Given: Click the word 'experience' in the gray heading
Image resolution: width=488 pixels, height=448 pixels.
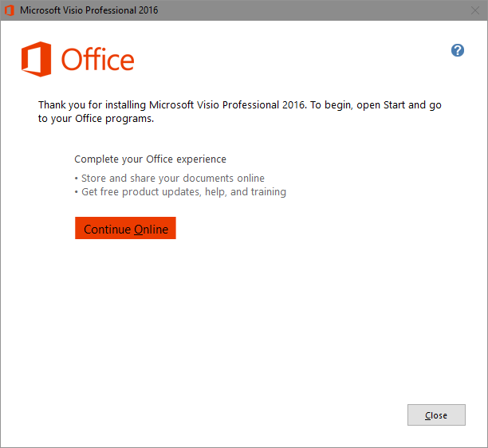Looking at the screenshot, I should click(202, 159).
